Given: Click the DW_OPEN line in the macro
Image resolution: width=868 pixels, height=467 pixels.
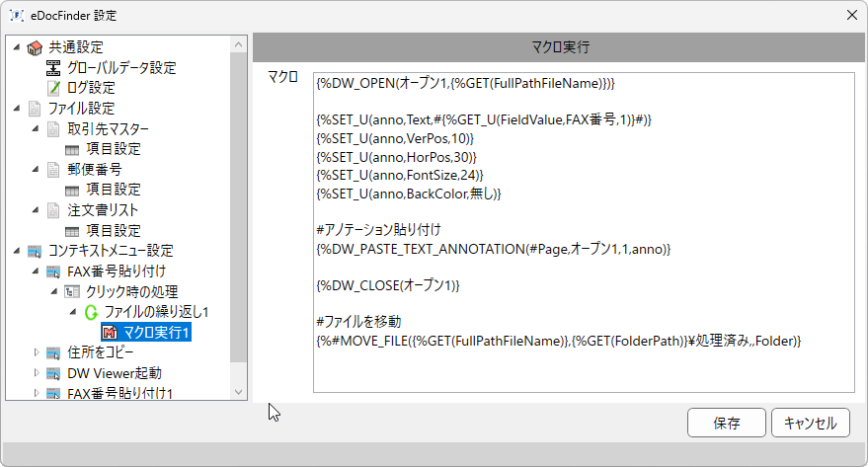Looking at the screenshot, I should (x=465, y=84).
